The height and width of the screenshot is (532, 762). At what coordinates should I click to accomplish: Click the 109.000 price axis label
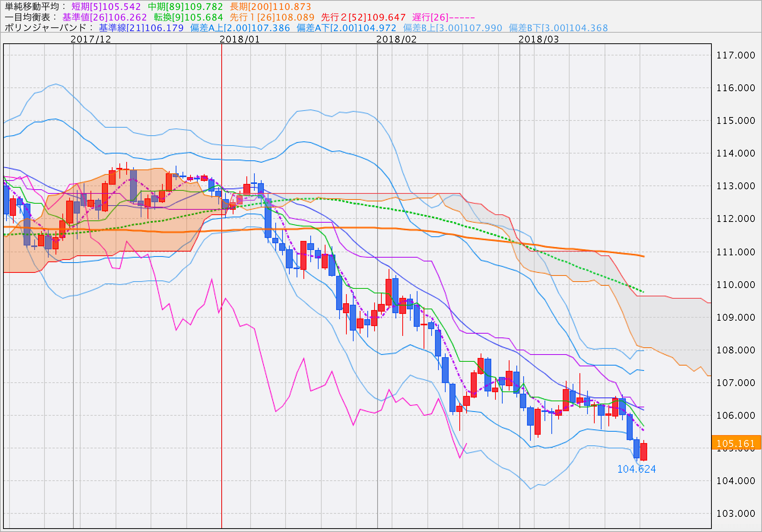pos(736,317)
